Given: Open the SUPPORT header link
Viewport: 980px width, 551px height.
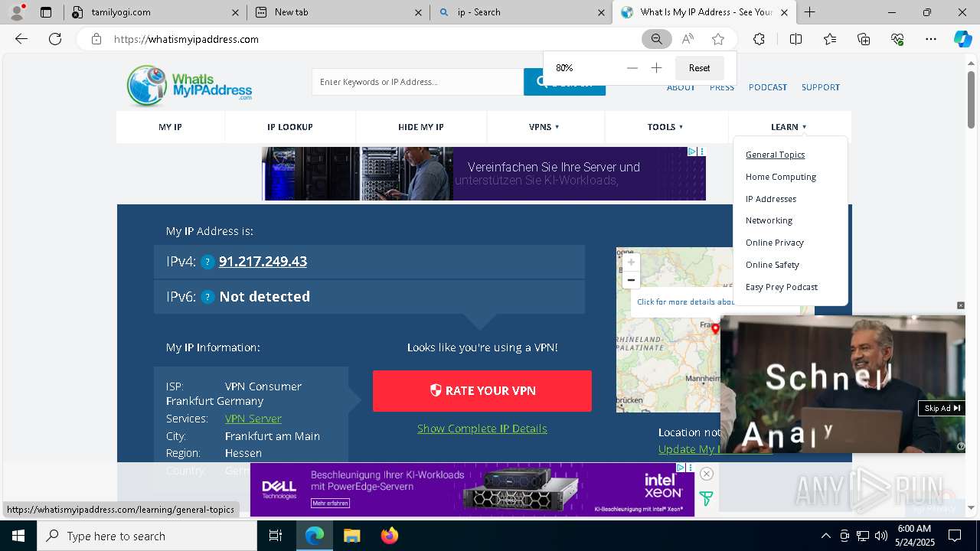Looking at the screenshot, I should coord(821,87).
